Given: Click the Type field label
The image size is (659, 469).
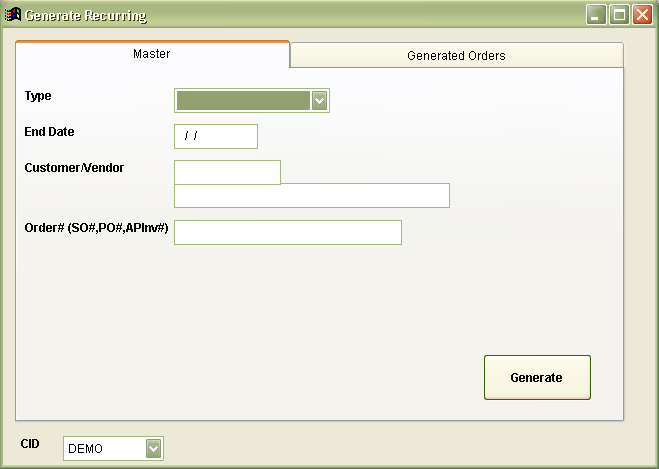Looking at the screenshot, I should [38, 96].
